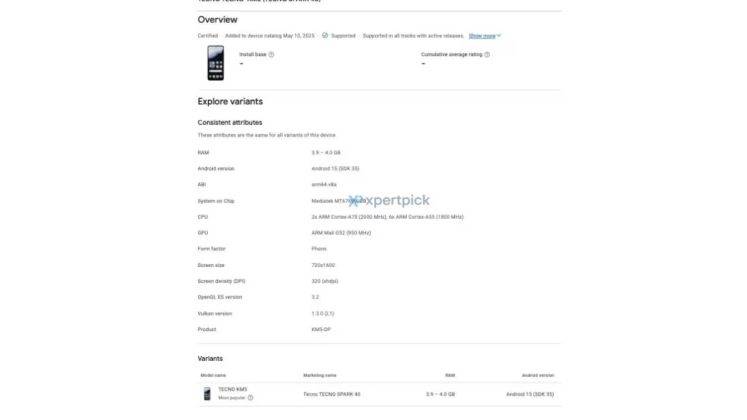
Task: Click the RAM column header in Variants
Action: pyautogui.click(x=450, y=375)
